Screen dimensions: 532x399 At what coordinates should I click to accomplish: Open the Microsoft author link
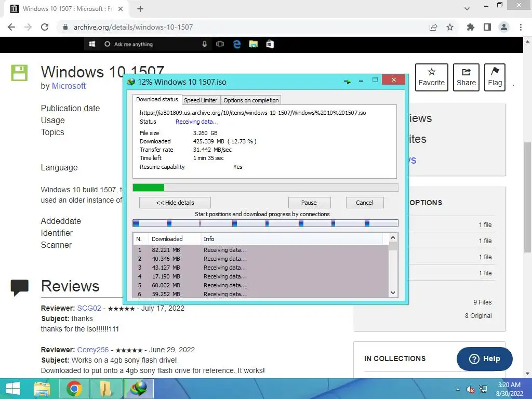pyautogui.click(x=69, y=86)
